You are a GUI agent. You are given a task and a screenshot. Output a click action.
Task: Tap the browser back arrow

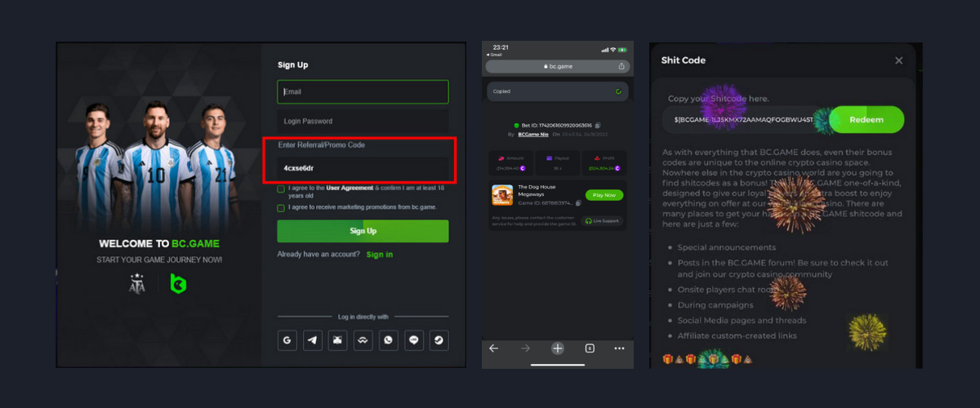click(494, 348)
